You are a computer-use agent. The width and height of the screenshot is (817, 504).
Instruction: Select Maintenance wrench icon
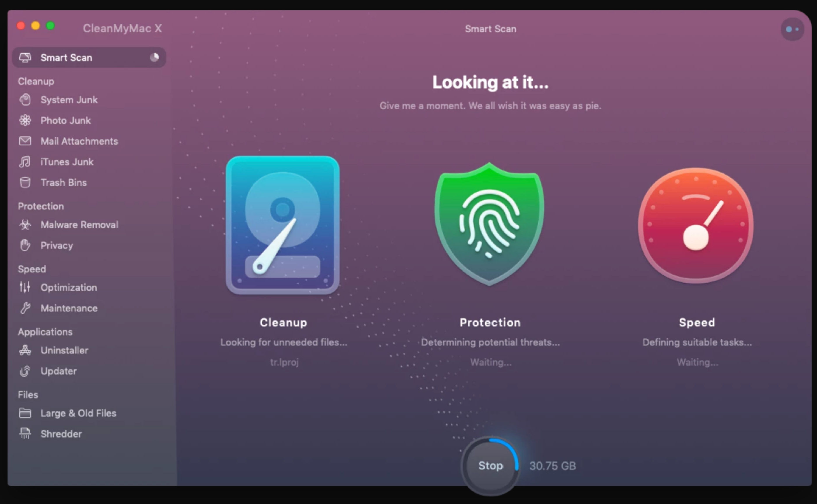pyautogui.click(x=25, y=308)
